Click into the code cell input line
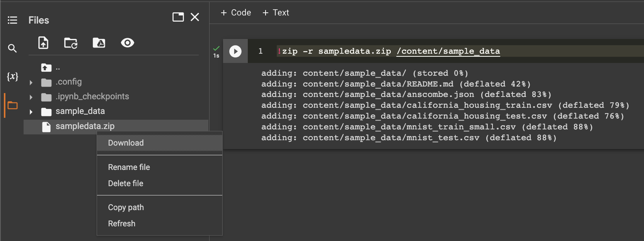The image size is (644, 241). pyautogui.click(x=460, y=51)
